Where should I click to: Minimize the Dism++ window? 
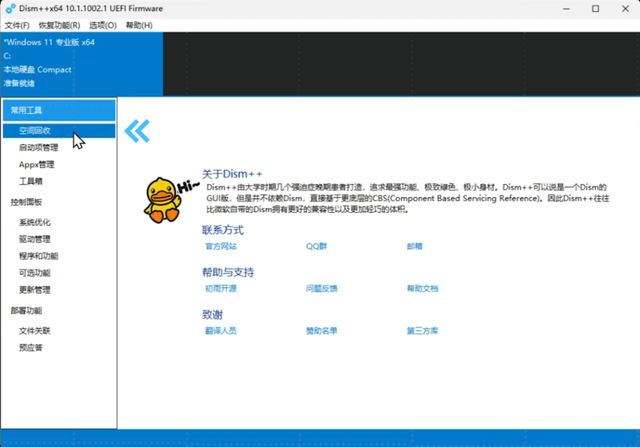[x=566, y=9]
